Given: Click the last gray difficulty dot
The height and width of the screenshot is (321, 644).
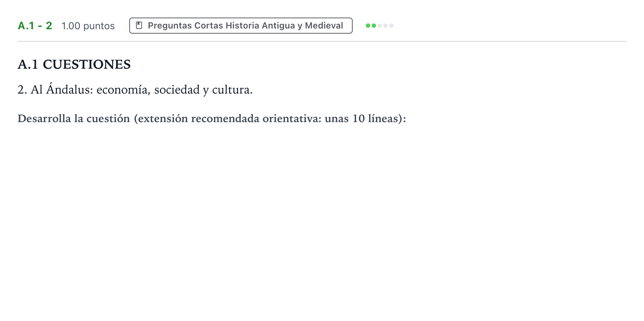Looking at the screenshot, I should click(x=391, y=26).
